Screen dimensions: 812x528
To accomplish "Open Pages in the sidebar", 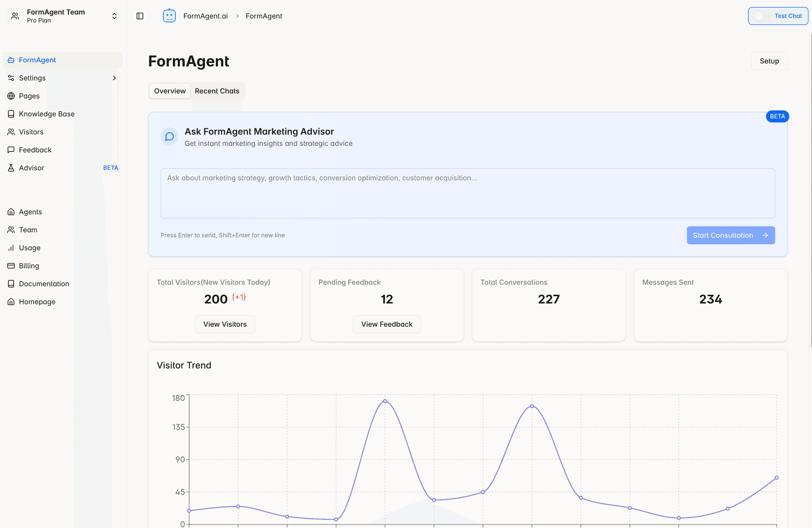I will [x=63, y=96].
